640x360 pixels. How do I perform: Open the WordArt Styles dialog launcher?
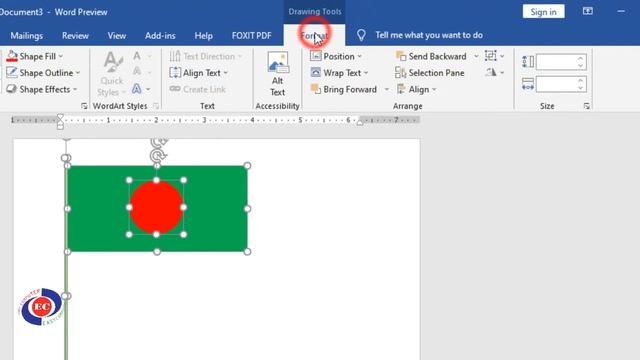point(156,106)
